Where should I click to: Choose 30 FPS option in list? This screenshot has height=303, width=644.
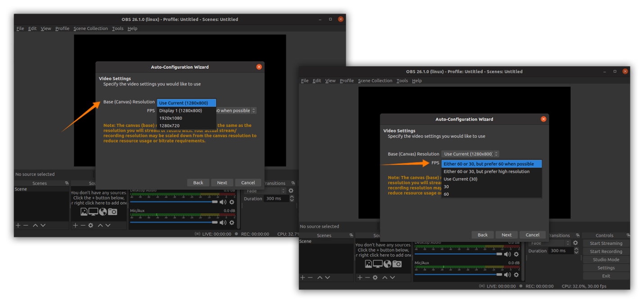click(491, 186)
